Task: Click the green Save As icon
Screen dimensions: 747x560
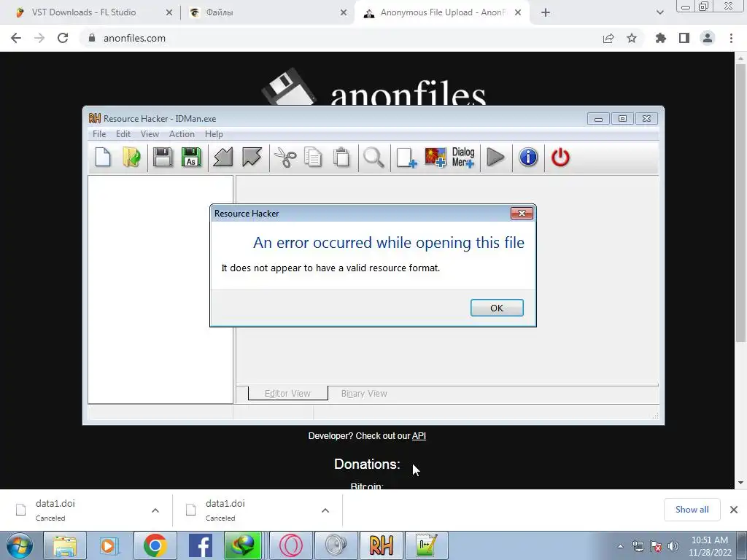Action: point(191,157)
